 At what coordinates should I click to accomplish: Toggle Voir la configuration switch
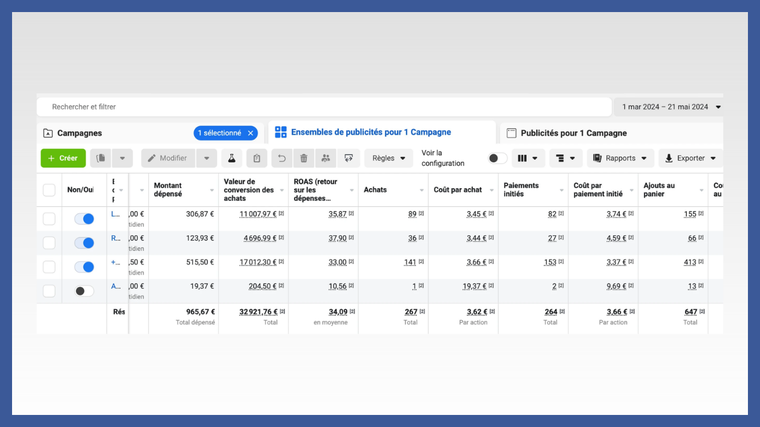click(x=497, y=158)
